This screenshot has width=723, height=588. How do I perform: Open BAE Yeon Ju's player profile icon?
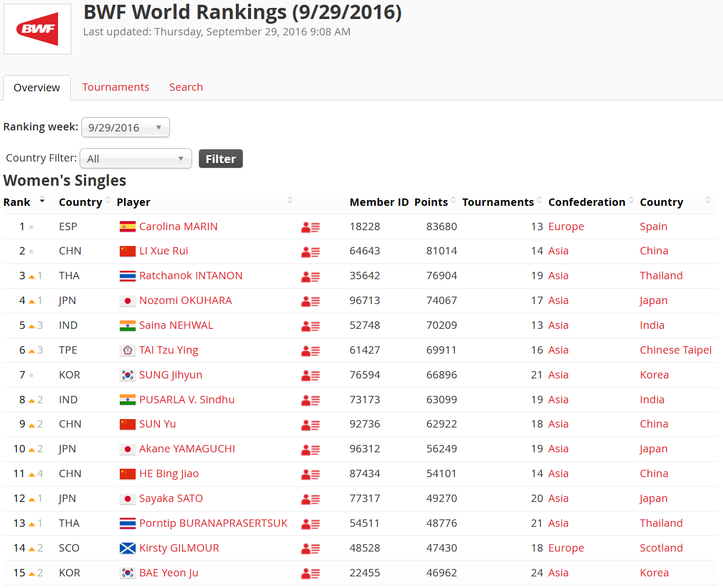click(310, 574)
